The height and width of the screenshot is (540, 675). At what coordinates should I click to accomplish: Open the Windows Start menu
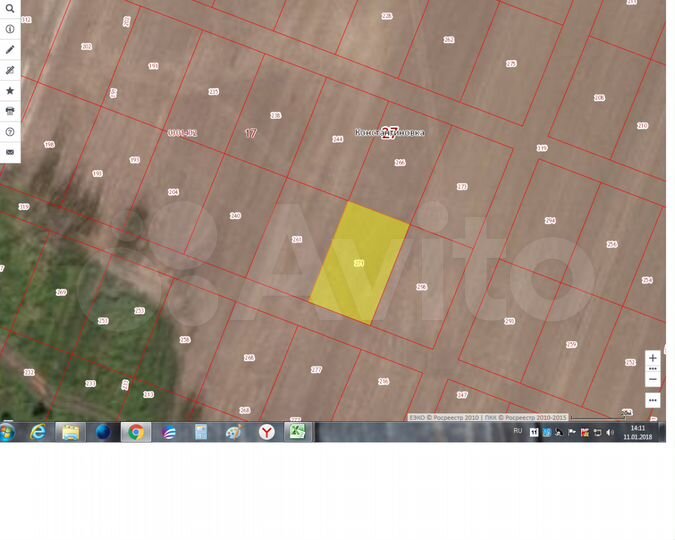(8, 432)
